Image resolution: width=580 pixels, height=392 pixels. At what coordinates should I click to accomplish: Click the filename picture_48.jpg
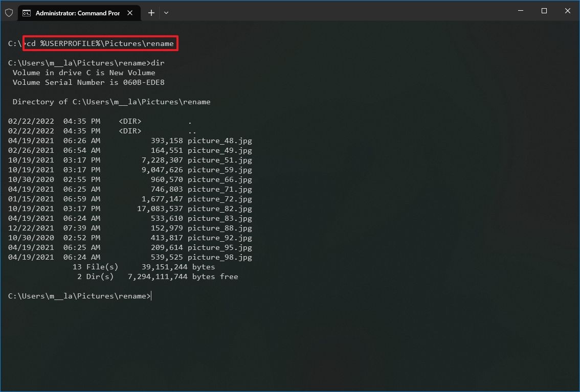tap(220, 141)
